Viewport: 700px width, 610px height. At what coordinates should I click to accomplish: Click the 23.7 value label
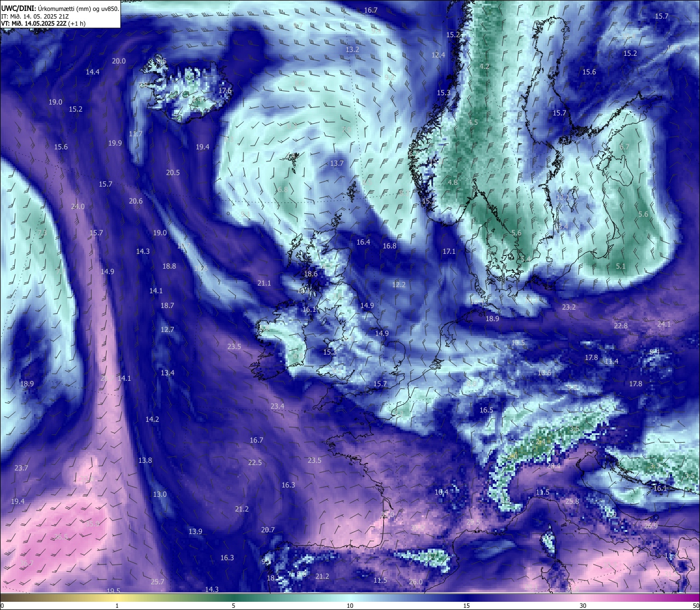point(21,468)
